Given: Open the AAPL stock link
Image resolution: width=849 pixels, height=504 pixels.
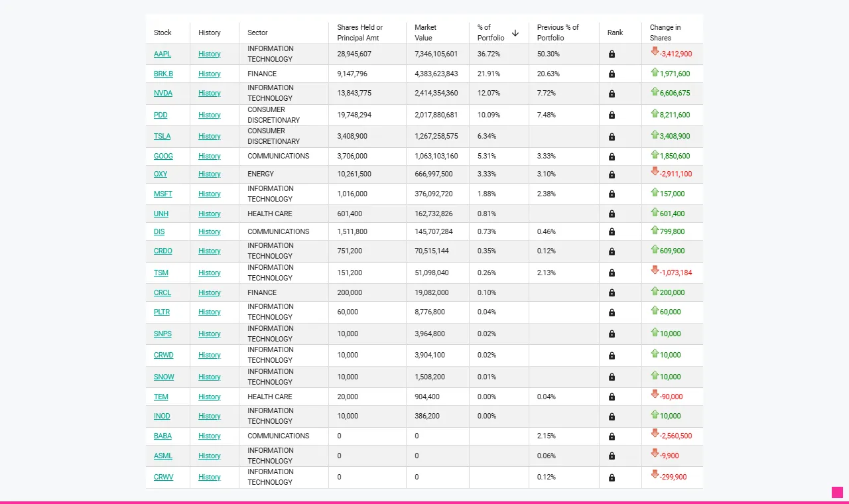Looking at the screenshot, I should [163, 54].
